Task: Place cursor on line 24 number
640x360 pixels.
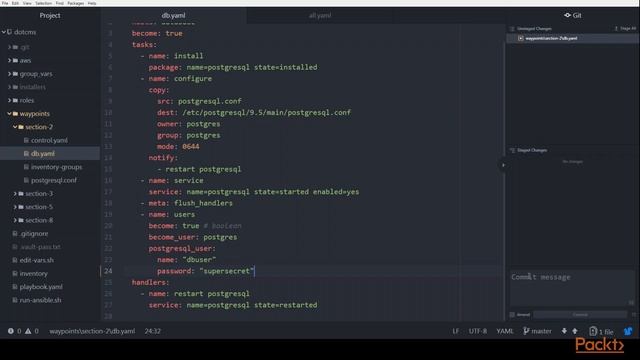Action: (108, 271)
